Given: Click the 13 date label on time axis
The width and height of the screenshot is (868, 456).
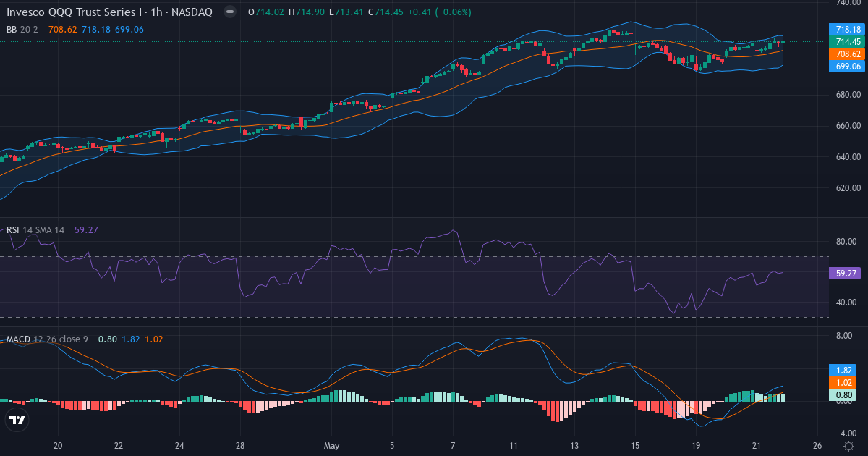Looking at the screenshot, I should point(574,446).
